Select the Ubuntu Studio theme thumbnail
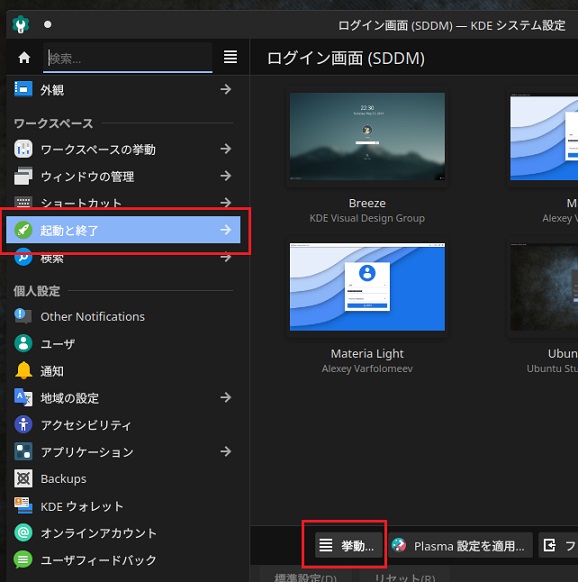578x582 pixels. (x=544, y=287)
